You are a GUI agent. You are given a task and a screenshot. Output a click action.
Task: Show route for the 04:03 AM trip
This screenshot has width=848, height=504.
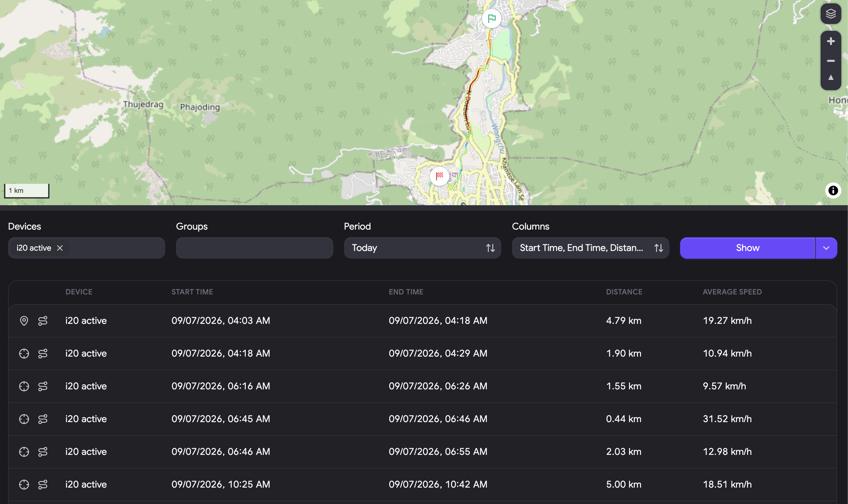tap(43, 321)
